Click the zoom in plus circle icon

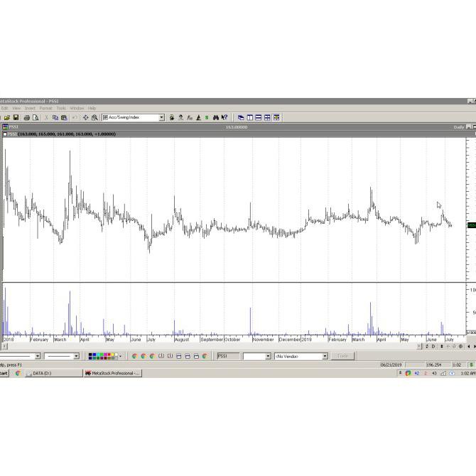[460, 347]
